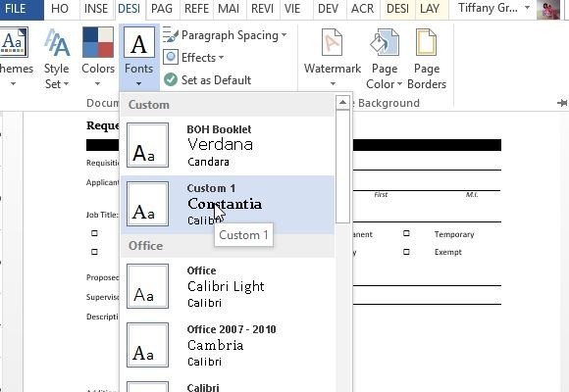569x392 pixels.
Task: Check the box below the Job Title label
Action: pyautogui.click(x=95, y=233)
